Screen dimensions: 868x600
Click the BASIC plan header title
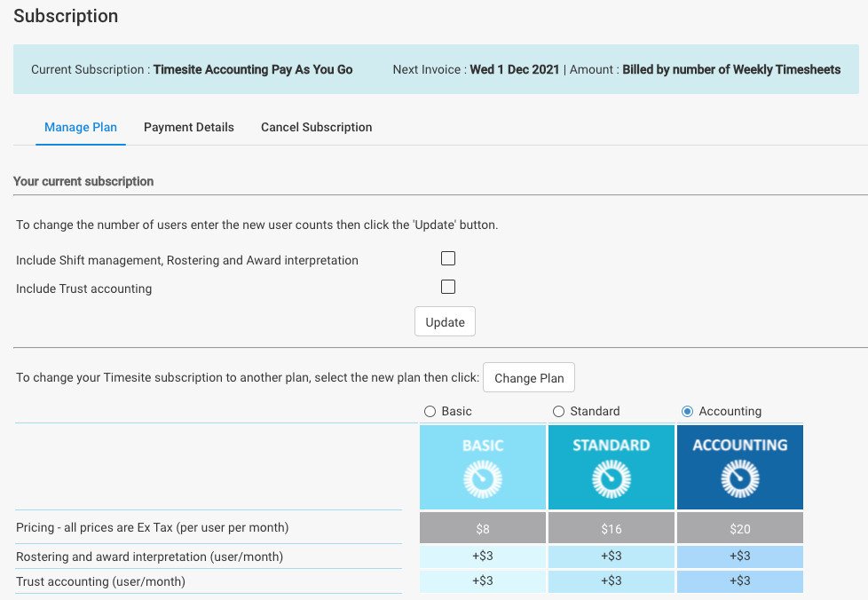483,446
